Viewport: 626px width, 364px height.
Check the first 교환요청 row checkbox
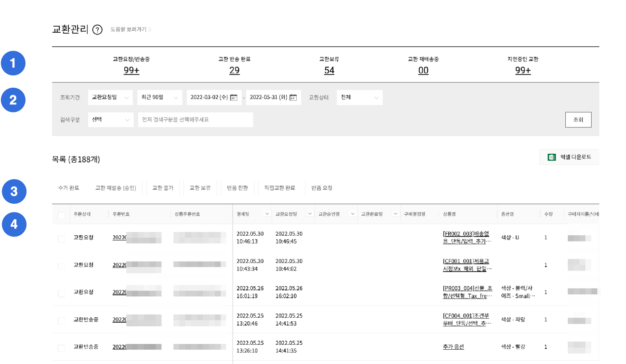pos(62,239)
